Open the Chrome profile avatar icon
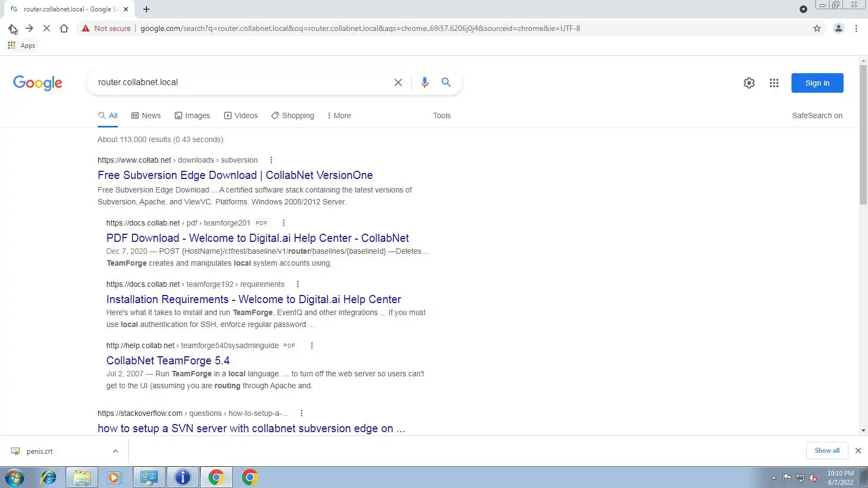 point(838,28)
